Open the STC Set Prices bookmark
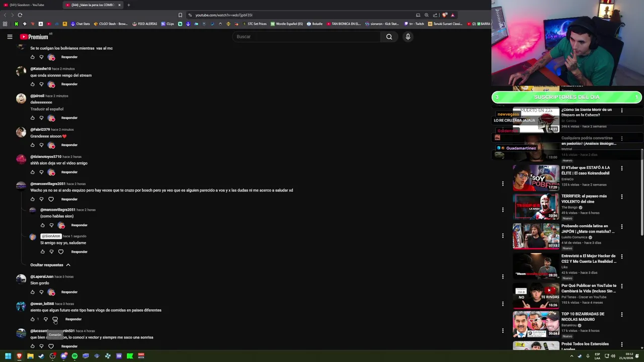 click(255, 24)
